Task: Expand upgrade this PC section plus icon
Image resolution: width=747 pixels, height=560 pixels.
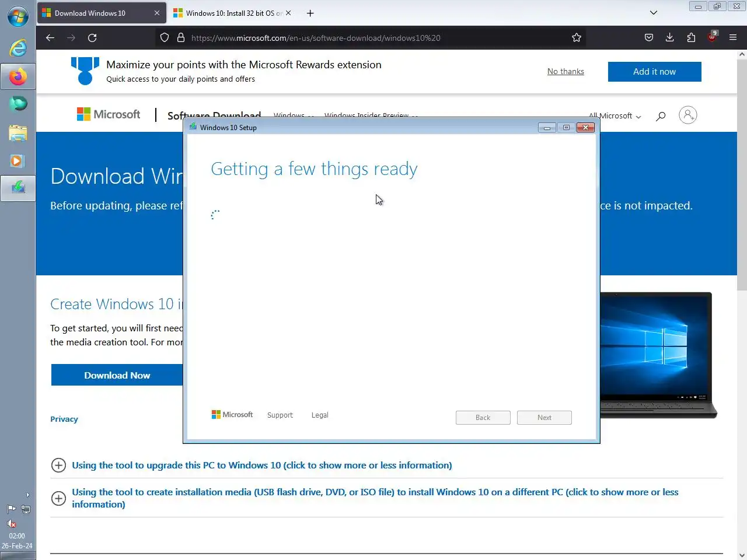Action: pos(58,465)
